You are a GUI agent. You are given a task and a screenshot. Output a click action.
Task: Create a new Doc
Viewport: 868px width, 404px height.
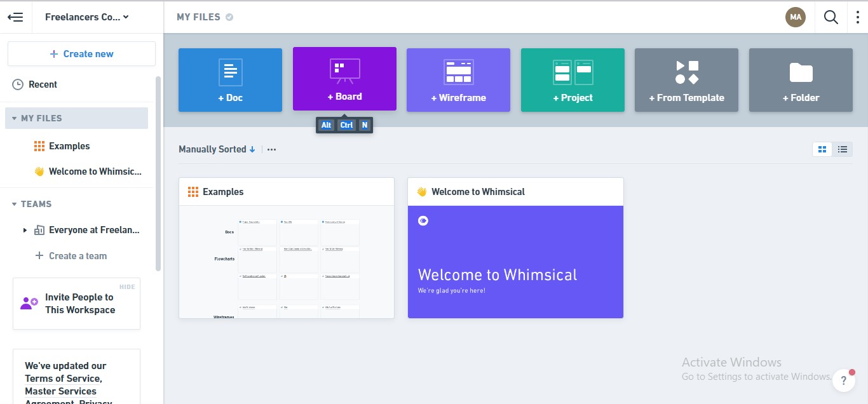point(230,80)
